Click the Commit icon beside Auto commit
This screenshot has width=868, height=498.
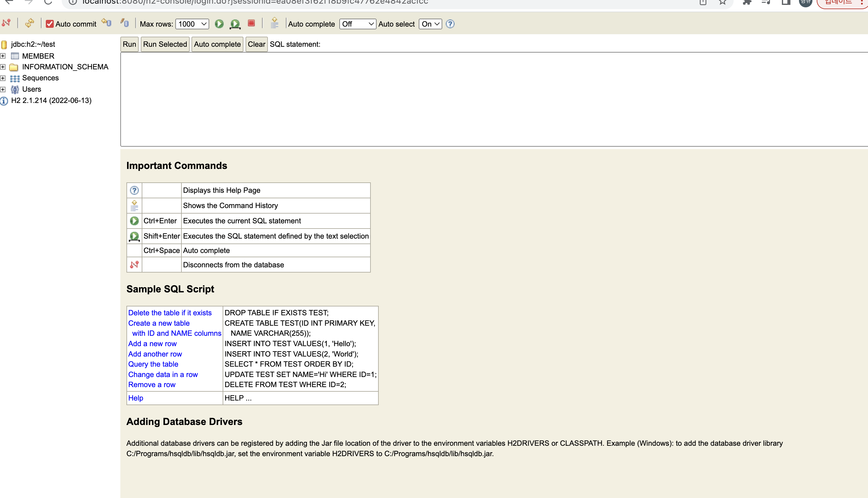pos(107,23)
